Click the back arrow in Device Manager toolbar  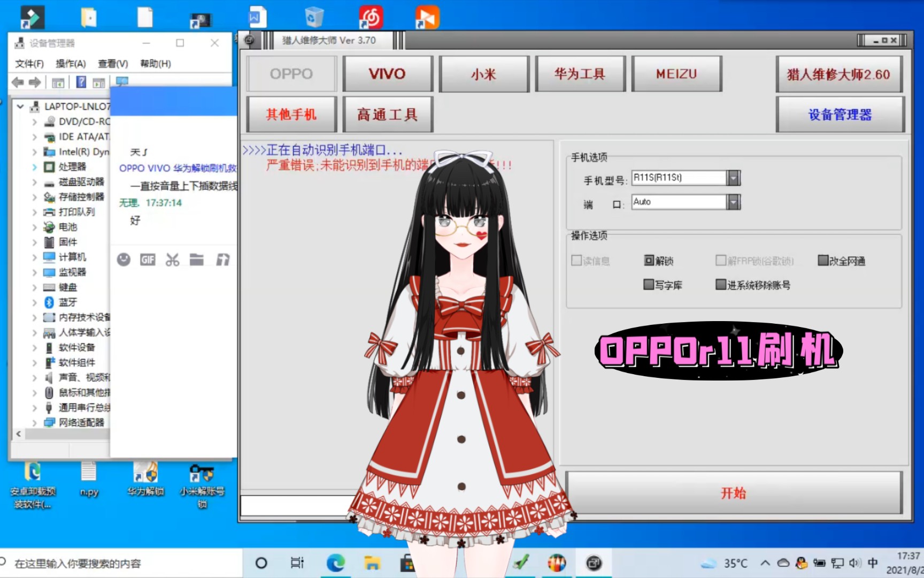pos(18,82)
